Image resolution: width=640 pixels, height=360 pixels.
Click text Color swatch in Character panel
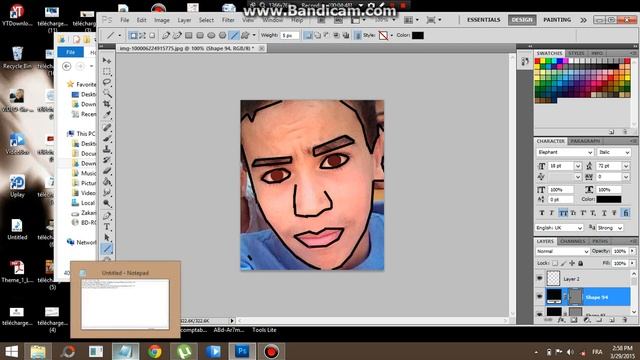pos(609,199)
